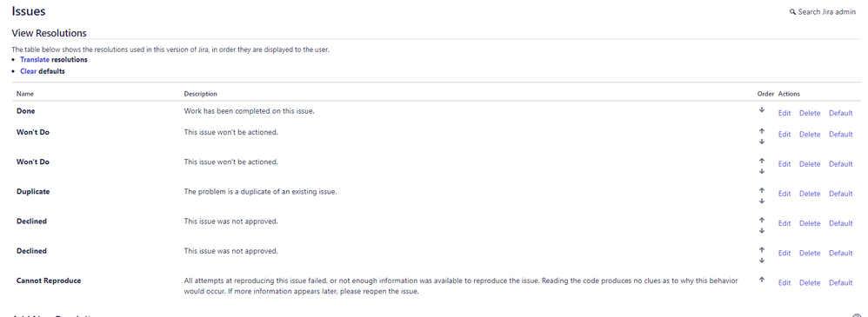Move the first Won't Do resolution up
The image size is (868, 317).
click(762, 130)
